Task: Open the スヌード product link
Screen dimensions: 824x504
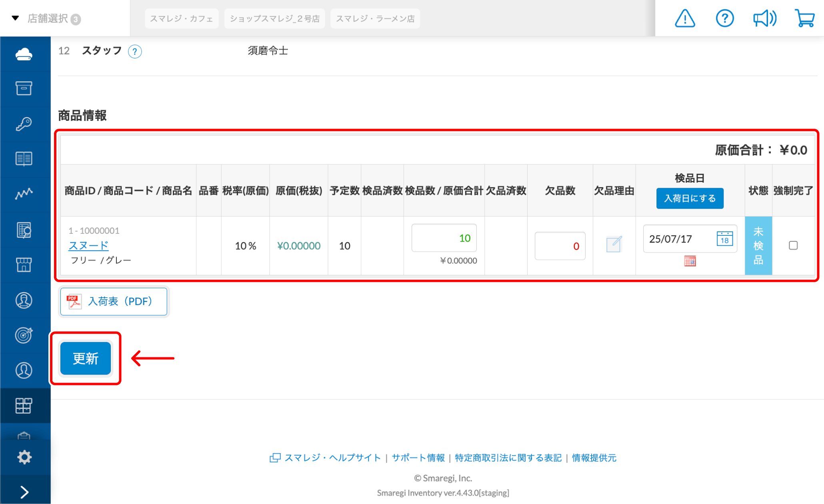Action: tap(88, 245)
